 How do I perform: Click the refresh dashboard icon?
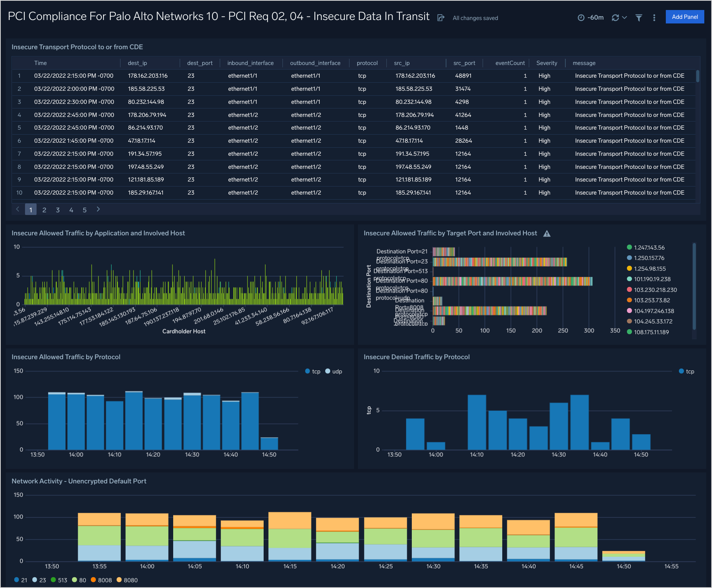[x=615, y=18]
